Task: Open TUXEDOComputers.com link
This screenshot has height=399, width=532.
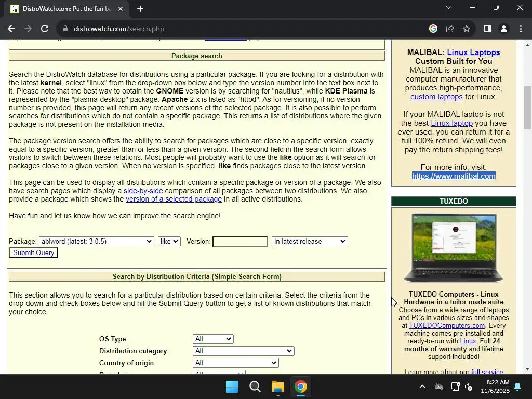Action: pos(447,325)
